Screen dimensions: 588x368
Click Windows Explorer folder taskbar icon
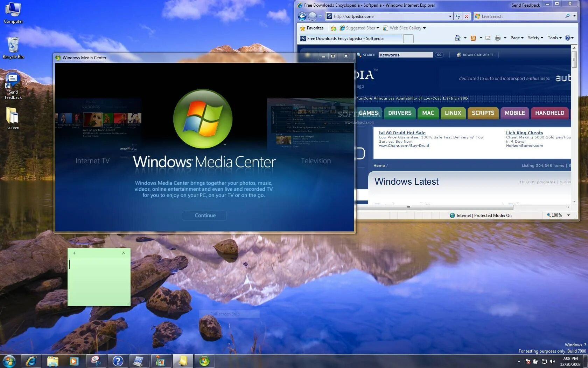coord(52,361)
